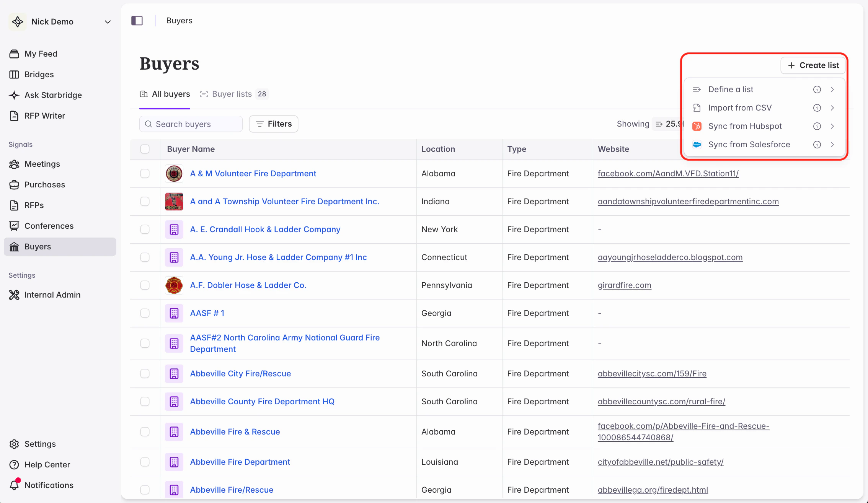Expand the Nick Demo workspace dropdown
Image resolution: width=868 pixels, height=503 pixels.
[x=108, y=22]
